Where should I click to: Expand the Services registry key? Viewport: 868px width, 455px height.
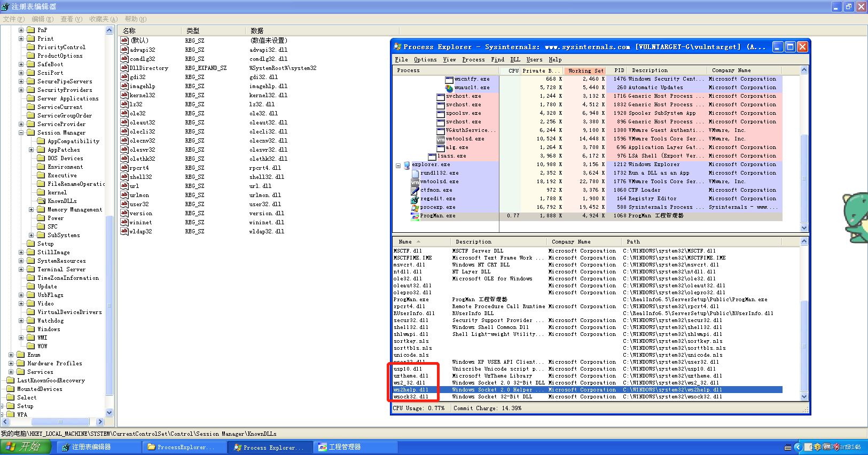[11, 372]
